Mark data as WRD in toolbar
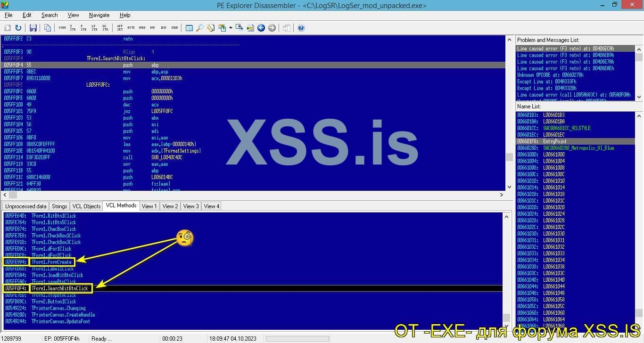The height and width of the screenshot is (343, 644). (142, 28)
